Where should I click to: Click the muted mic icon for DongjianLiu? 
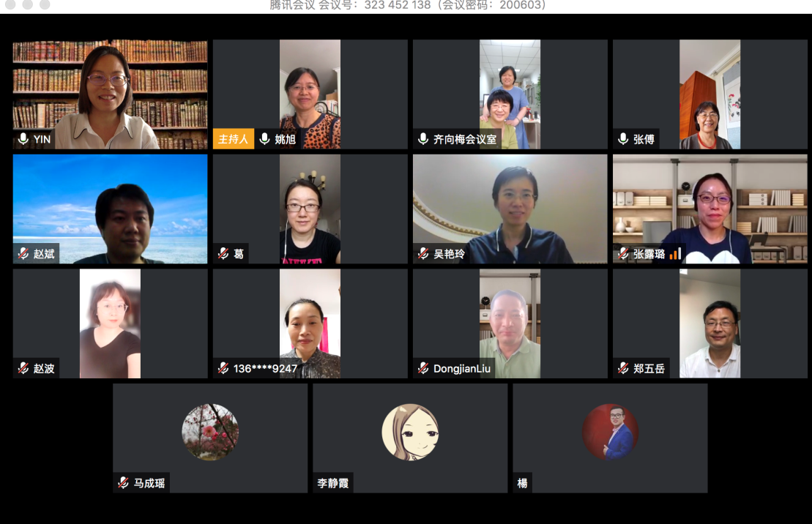tap(423, 367)
